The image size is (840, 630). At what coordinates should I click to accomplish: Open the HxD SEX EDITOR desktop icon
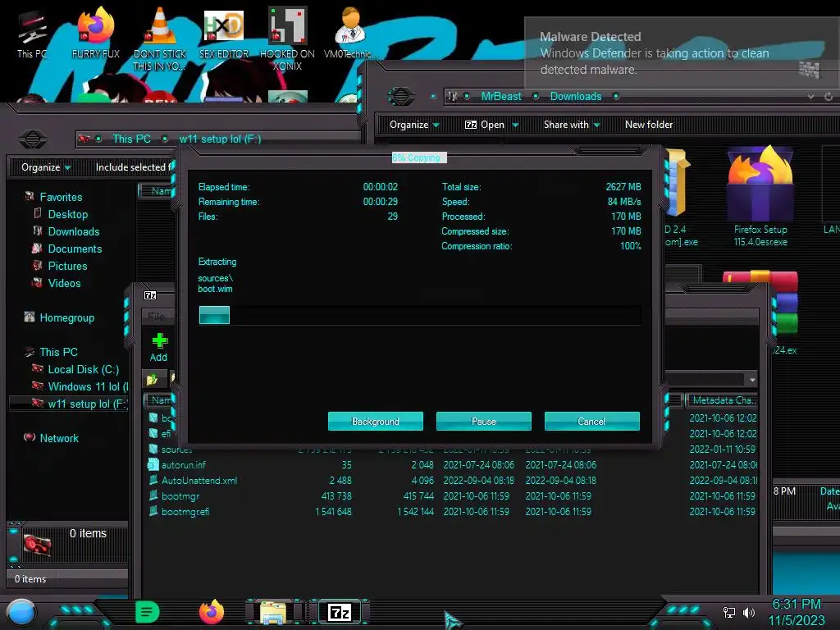click(x=224, y=33)
